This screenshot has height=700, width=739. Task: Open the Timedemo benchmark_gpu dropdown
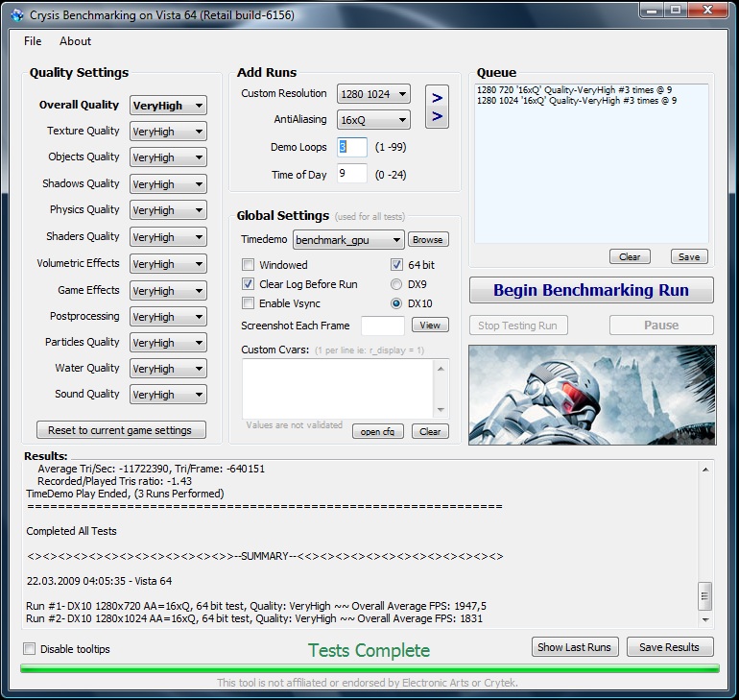click(348, 240)
